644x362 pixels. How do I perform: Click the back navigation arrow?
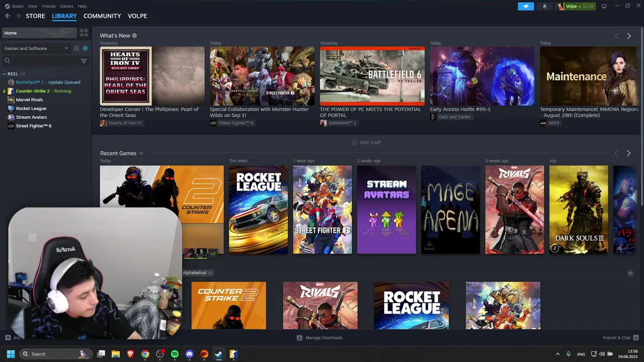point(8,16)
